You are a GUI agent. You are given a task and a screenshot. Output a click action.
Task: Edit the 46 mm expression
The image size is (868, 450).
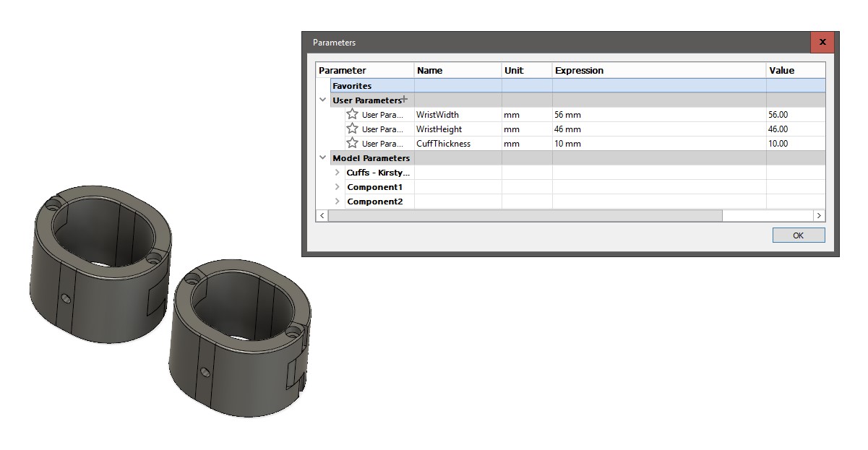(659, 129)
